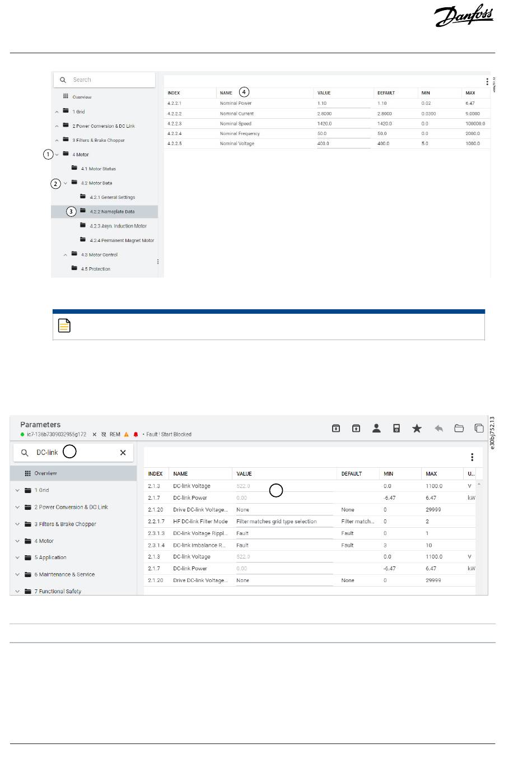Click the red alarm bell icon
The height and width of the screenshot is (767, 532).
(x=136, y=434)
